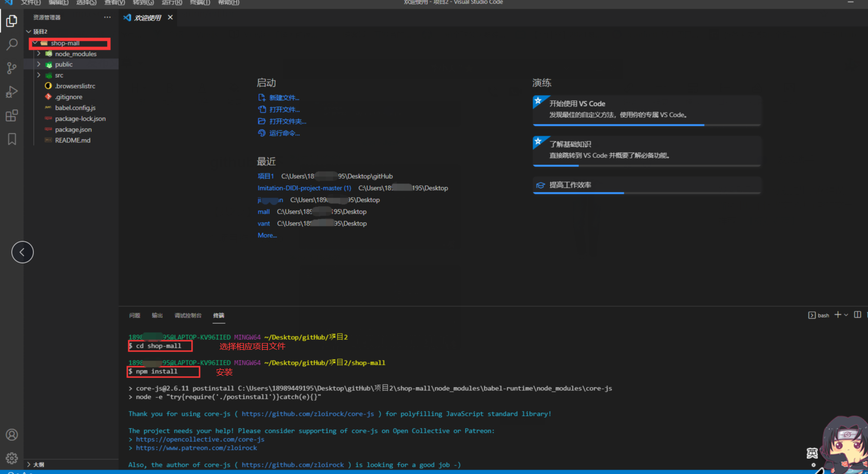The width and height of the screenshot is (868, 474).
Task: Open the Accounts menu icon
Action: coord(11,435)
